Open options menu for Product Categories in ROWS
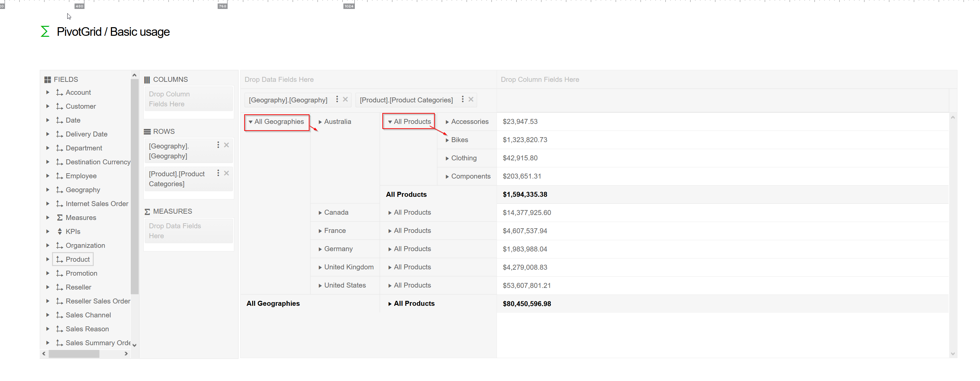 [218, 173]
